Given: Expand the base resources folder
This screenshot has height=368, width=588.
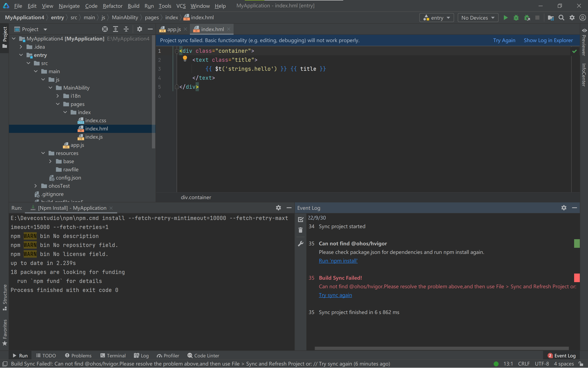Looking at the screenshot, I should tap(50, 161).
